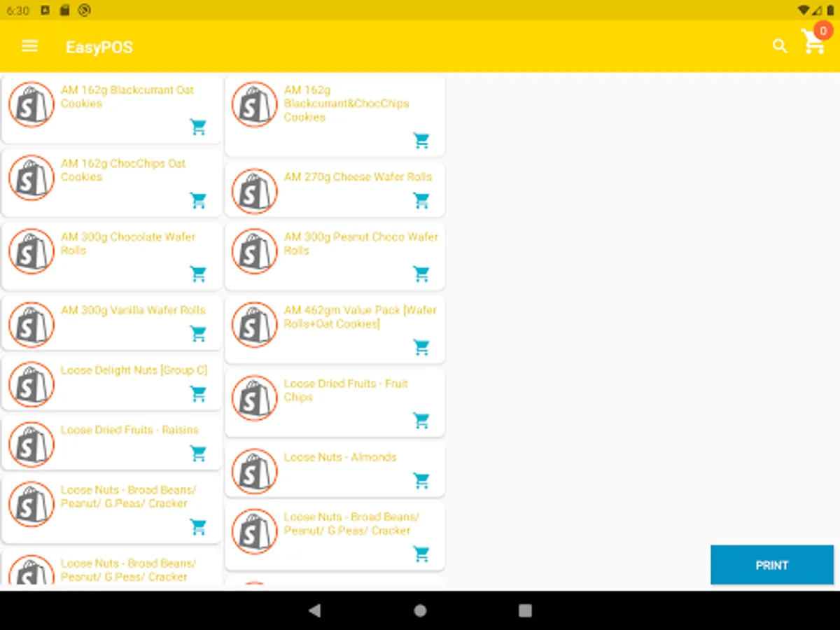Click the EasyPOS app title
840x630 pixels.
(x=99, y=47)
